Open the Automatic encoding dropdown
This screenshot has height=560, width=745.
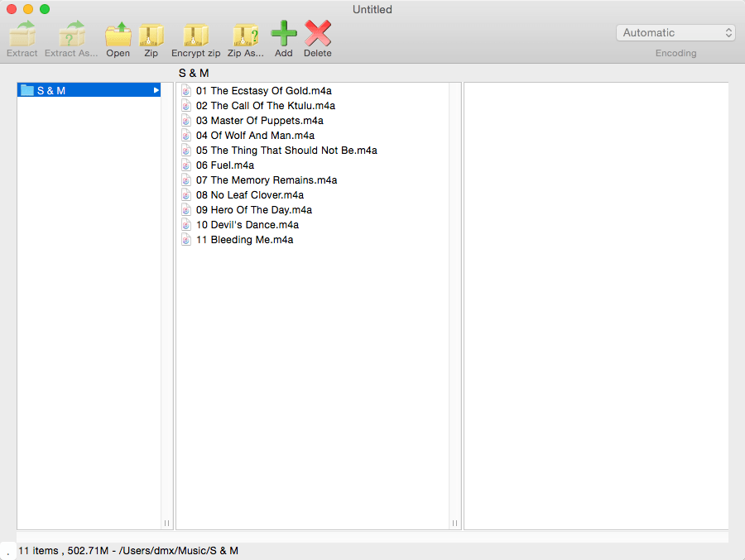[x=675, y=33]
